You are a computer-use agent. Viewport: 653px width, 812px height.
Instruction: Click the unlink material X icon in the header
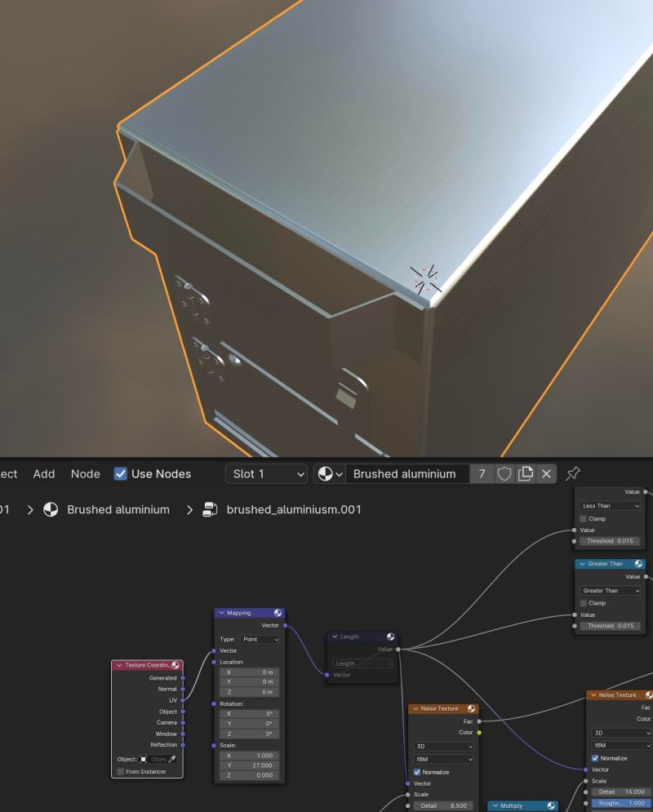pyautogui.click(x=546, y=474)
